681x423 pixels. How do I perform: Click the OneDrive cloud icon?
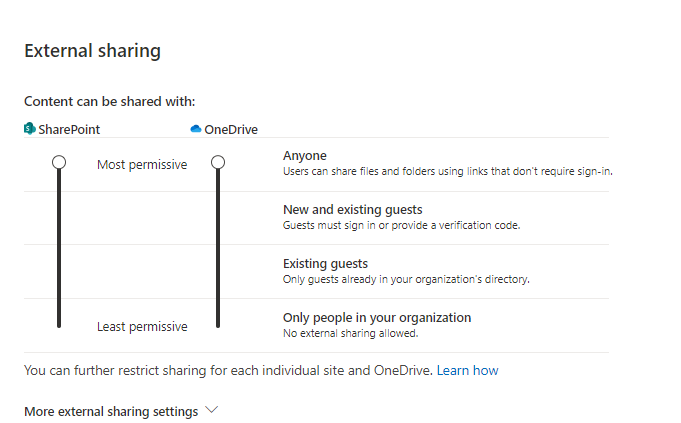click(x=196, y=129)
